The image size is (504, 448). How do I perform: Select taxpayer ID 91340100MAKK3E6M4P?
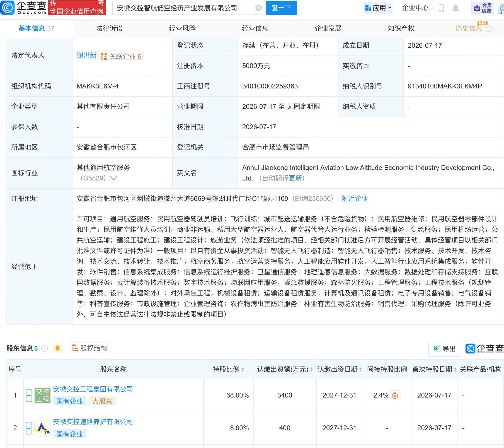(445, 86)
